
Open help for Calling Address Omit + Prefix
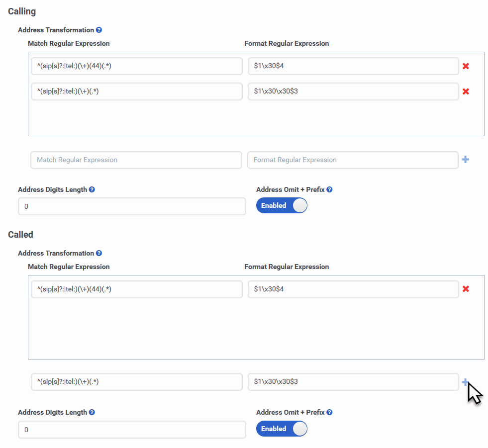click(329, 190)
